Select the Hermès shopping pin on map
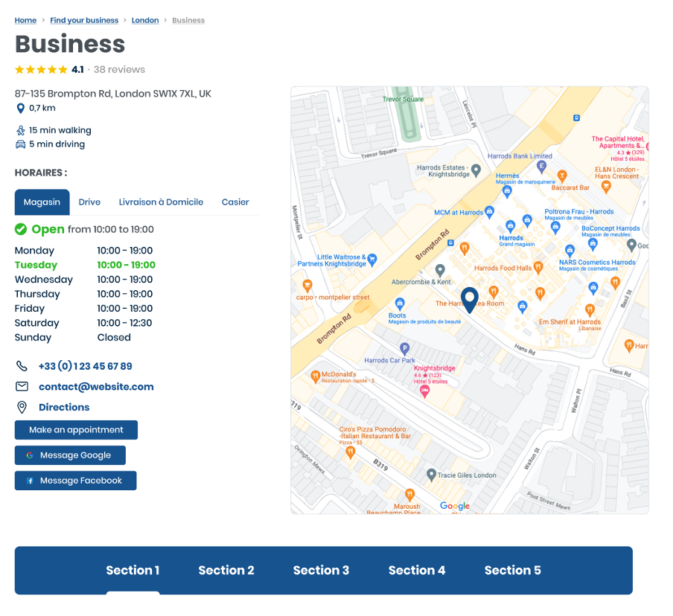 [x=507, y=192]
